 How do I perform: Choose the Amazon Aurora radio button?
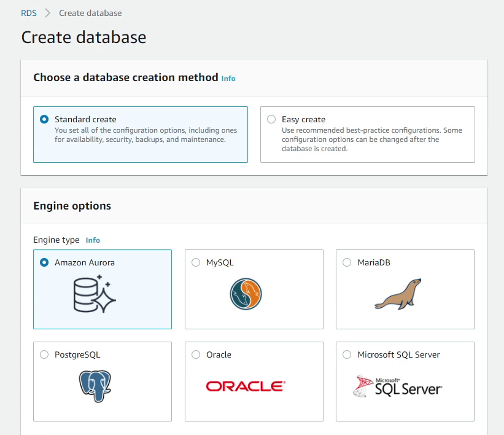tap(44, 262)
